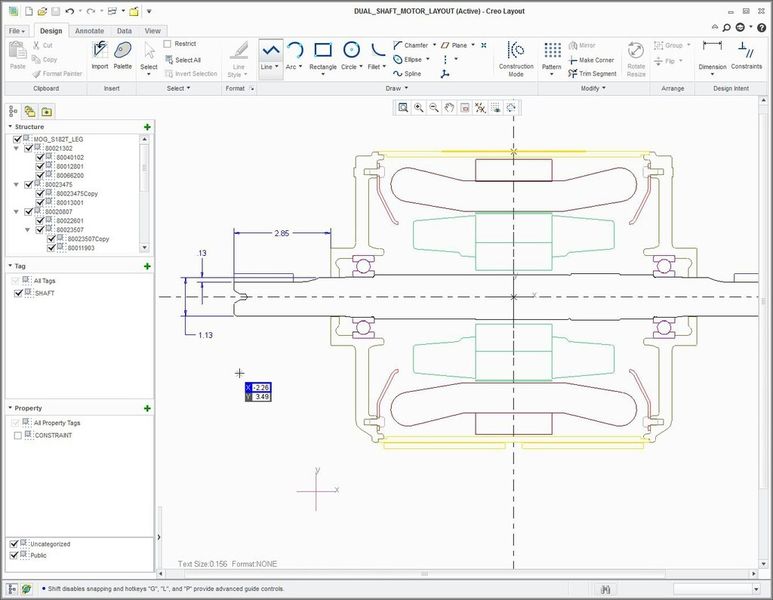
Task: Click the Structure tree's scrollbar
Action: pyautogui.click(x=144, y=168)
